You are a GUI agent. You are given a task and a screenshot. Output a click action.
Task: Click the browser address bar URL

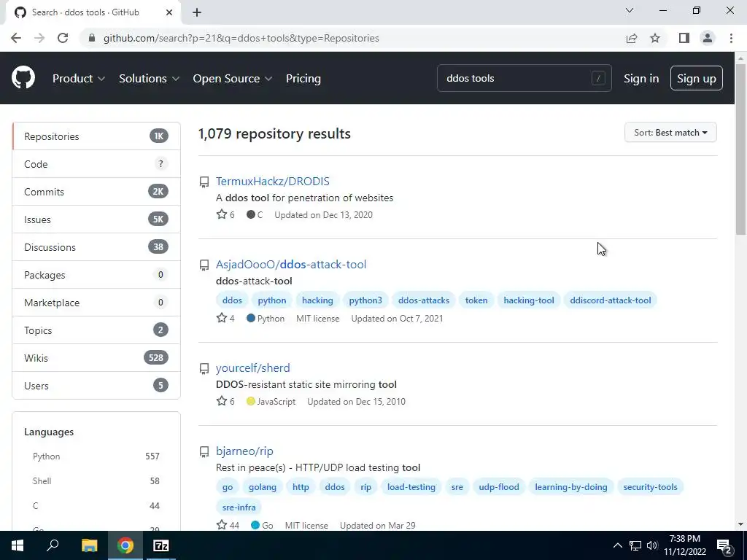coord(241,38)
